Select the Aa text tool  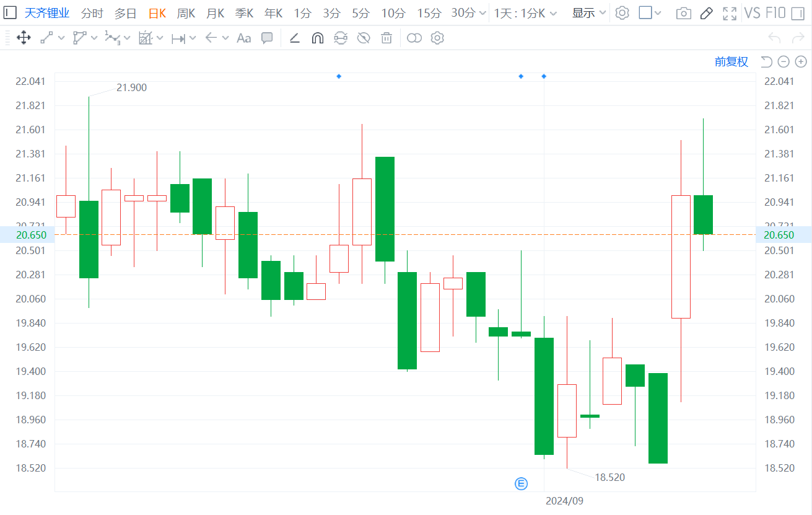tap(244, 38)
